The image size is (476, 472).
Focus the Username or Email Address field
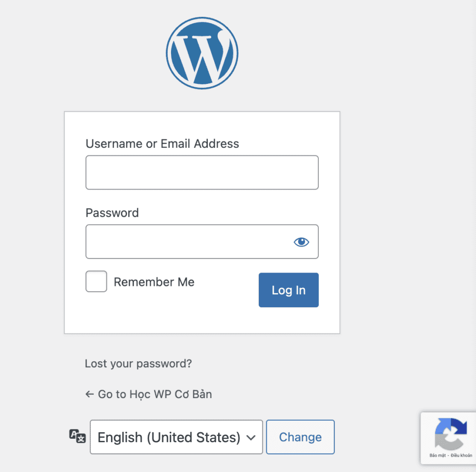click(x=202, y=172)
